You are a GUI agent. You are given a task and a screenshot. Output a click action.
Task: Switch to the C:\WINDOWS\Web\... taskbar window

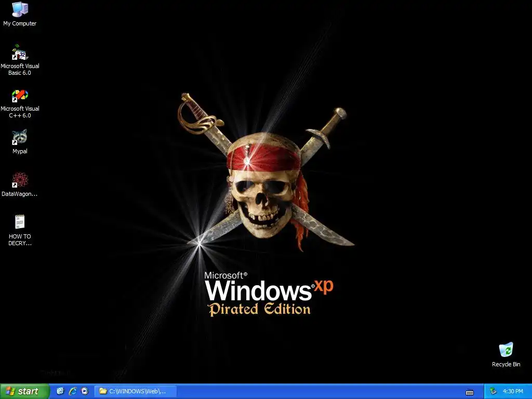(136, 391)
